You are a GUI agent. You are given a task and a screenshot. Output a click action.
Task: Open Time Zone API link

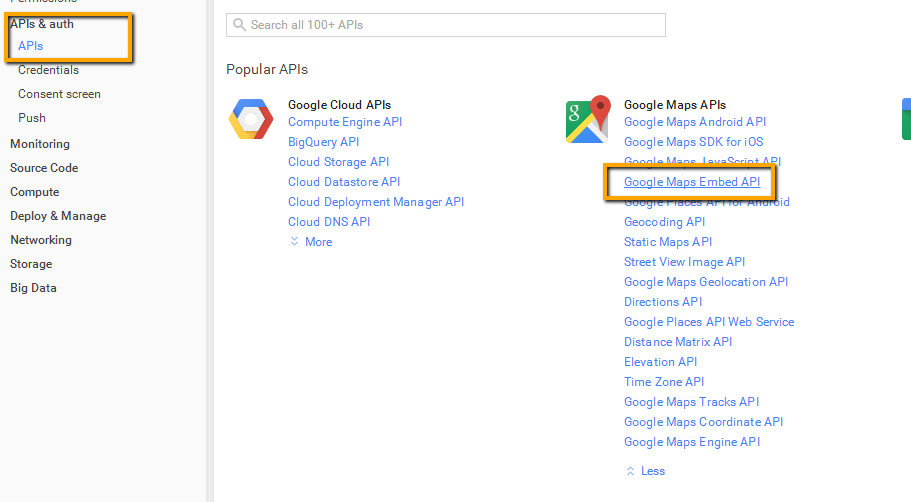[x=664, y=382]
